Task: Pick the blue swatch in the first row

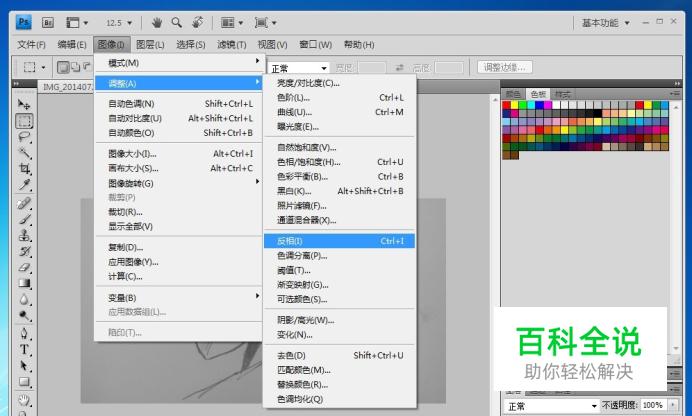Action: [539, 105]
